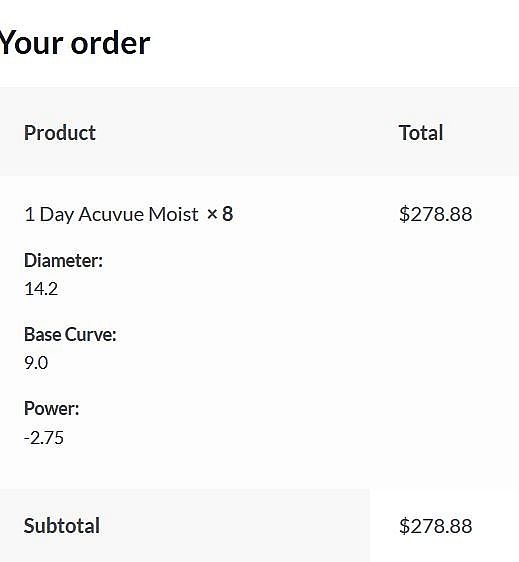Select the Total column header
This screenshot has width=519, height=562.
point(421,133)
